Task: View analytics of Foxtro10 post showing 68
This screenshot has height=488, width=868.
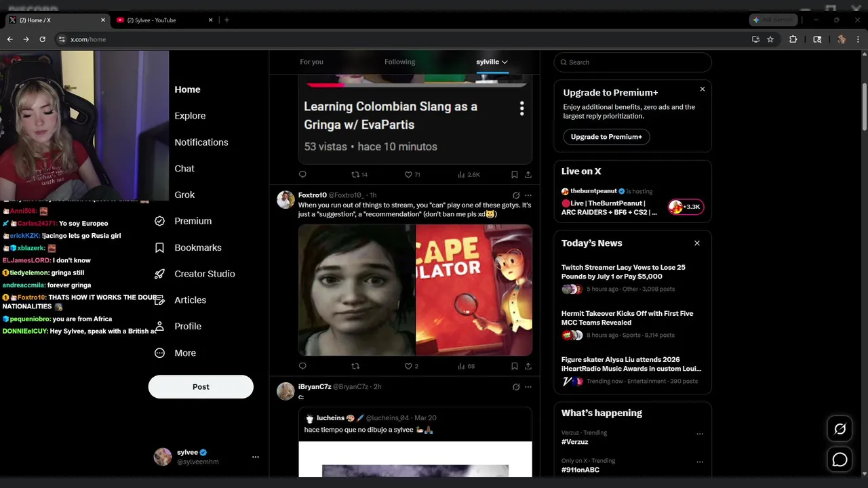Action: click(466, 366)
